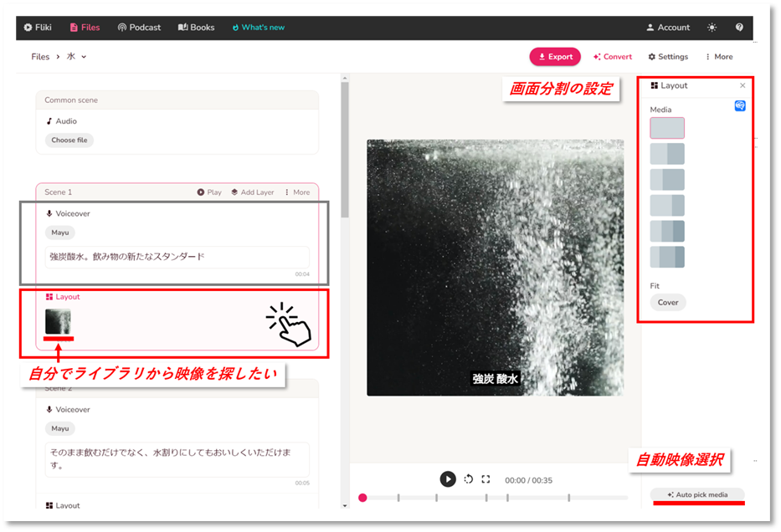Open the Scene 1 More menu
The width and height of the screenshot is (781, 532).
pyautogui.click(x=296, y=192)
